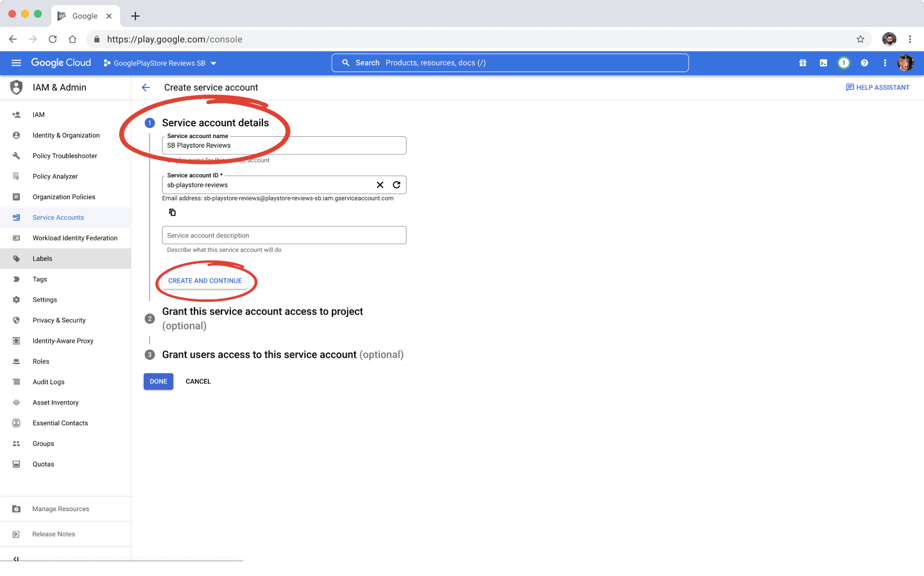Open Manage Resources link
Screen dimensions: 924x576
[65, 509]
